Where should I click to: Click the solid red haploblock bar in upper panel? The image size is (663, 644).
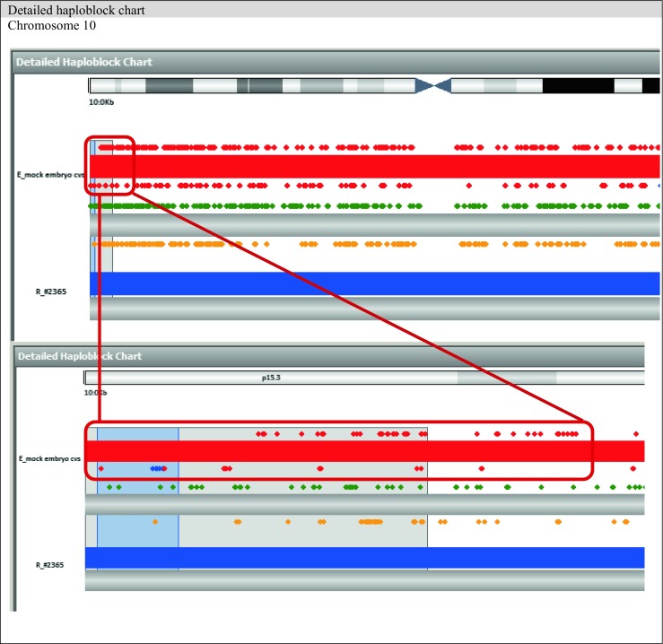tap(377, 166)
